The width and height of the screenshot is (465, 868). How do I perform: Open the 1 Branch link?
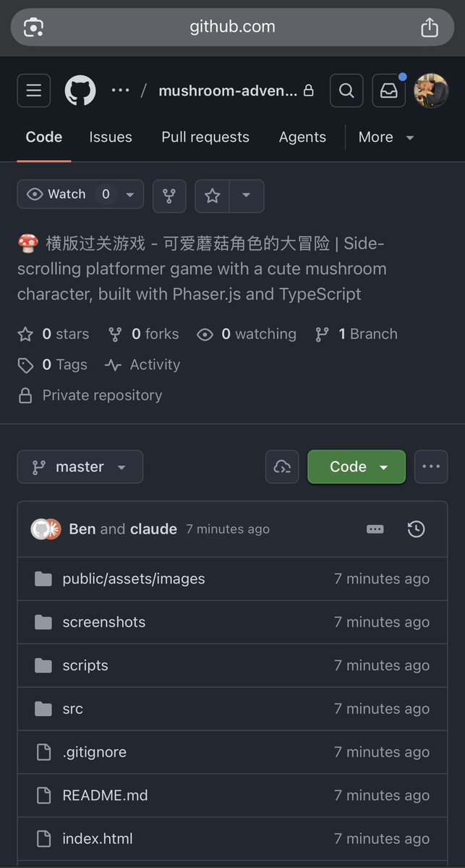pos(357,334)
